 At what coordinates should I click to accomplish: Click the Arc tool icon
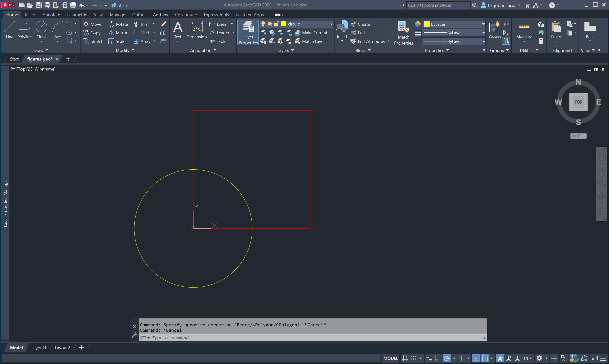57,27
